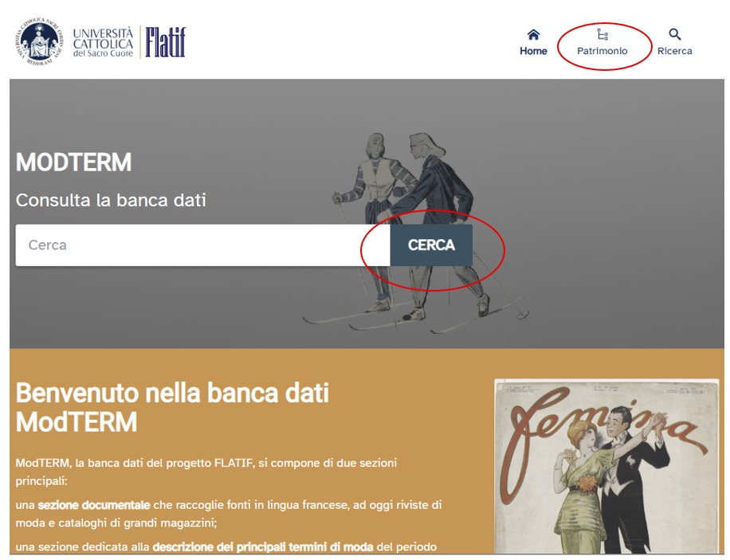Select the Home menu label
Image resolution: width=730 pixels, height=560 pixels.
533,51
